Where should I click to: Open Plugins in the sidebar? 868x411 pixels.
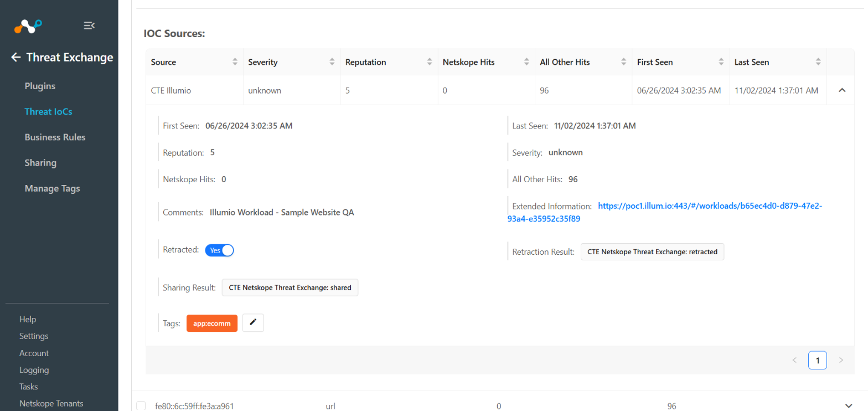coord(40,86)
